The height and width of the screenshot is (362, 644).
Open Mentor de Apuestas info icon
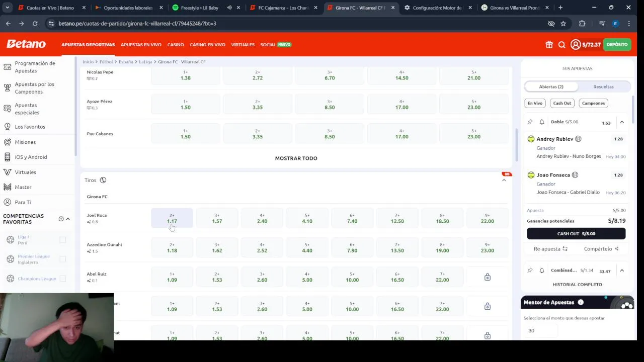[581, 302]
